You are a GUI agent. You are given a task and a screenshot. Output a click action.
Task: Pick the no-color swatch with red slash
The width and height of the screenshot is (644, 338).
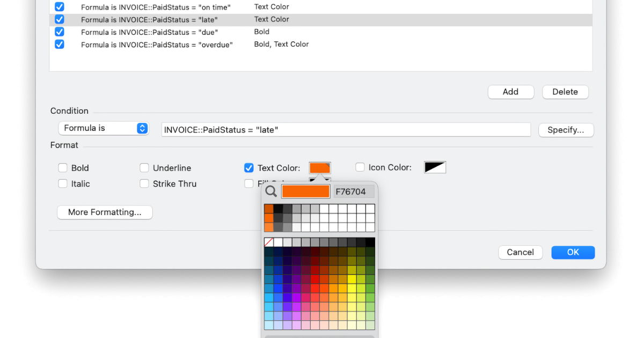pos(268,242)
